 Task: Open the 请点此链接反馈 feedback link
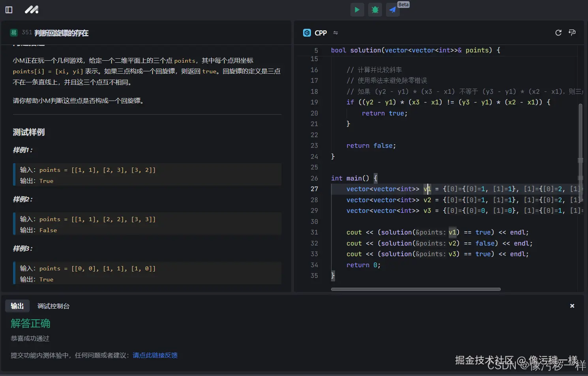pyautogui.click(x=155, y=355)
